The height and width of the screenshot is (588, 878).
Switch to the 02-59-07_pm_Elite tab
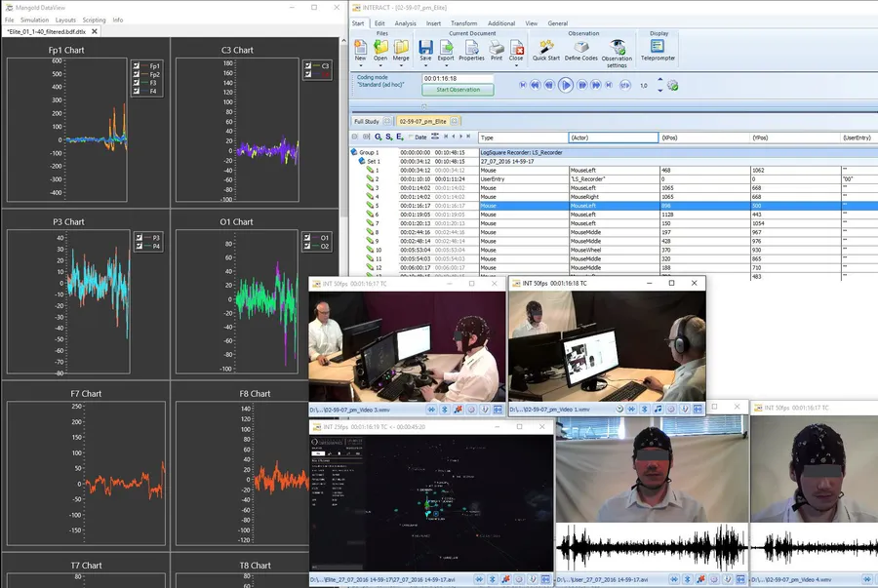tap(423, 121)
